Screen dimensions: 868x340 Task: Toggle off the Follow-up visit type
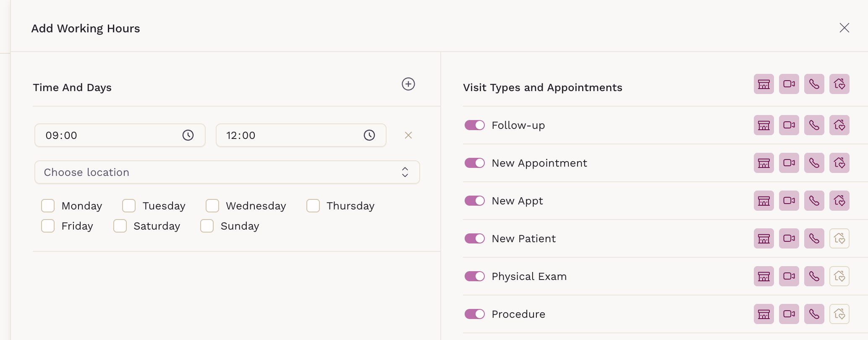[x=474, y=125]
